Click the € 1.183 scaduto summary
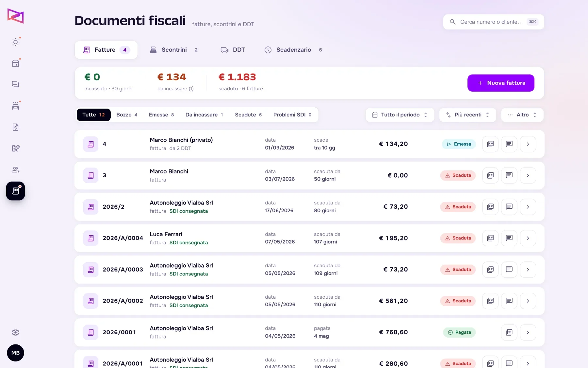This screenshot has height=368, width=588. (x=241, y=82)
